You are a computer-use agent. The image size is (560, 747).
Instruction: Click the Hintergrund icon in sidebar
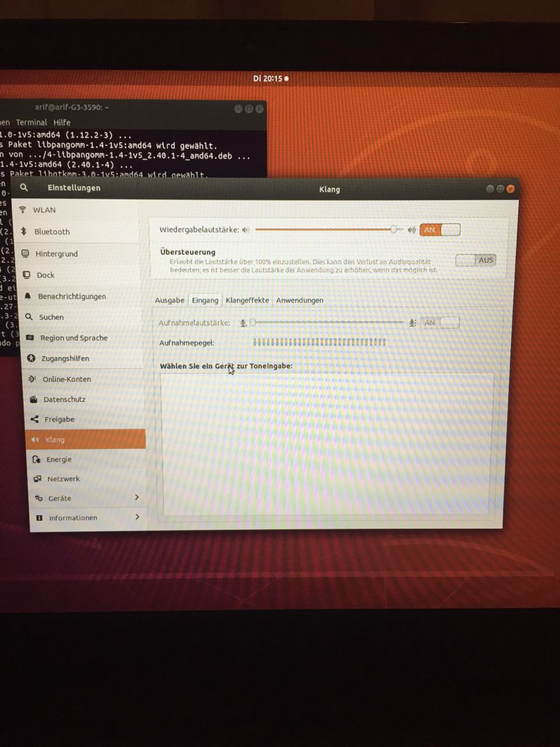click(x=25, y=253)
